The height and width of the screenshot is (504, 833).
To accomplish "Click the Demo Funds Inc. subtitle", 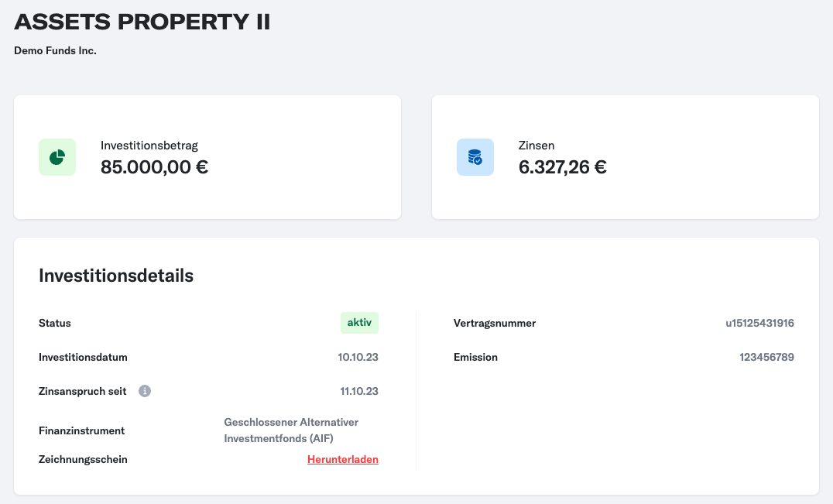I will [x=55, y=51].
